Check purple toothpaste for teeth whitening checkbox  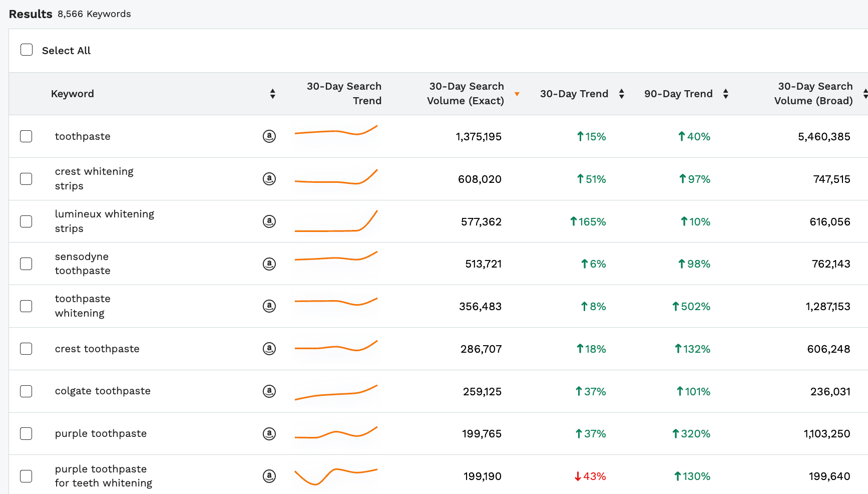(26, 476)
